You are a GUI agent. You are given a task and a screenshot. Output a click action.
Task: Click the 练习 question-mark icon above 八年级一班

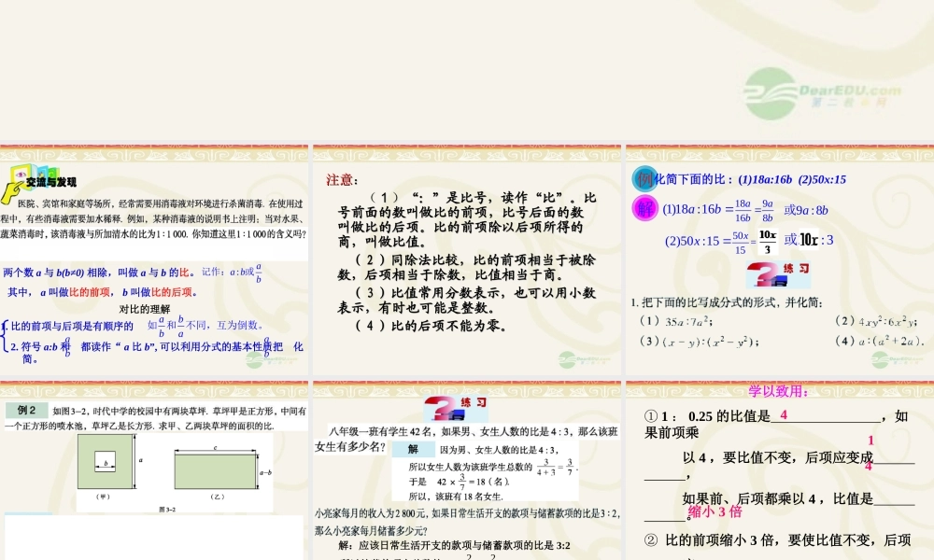(x=456, y=408)
